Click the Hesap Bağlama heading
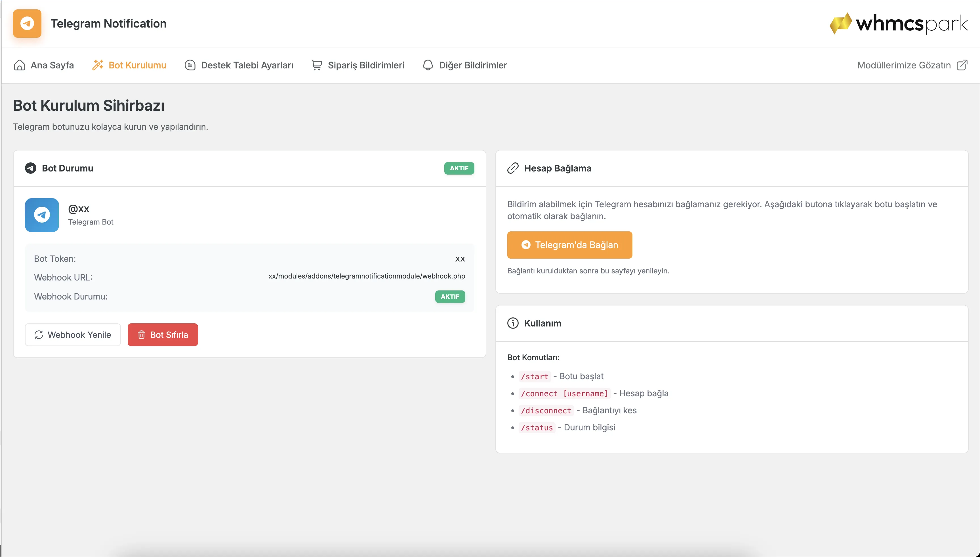Image resolution: width=980 pixels, height=557 pixels. [x=557, y=168]
